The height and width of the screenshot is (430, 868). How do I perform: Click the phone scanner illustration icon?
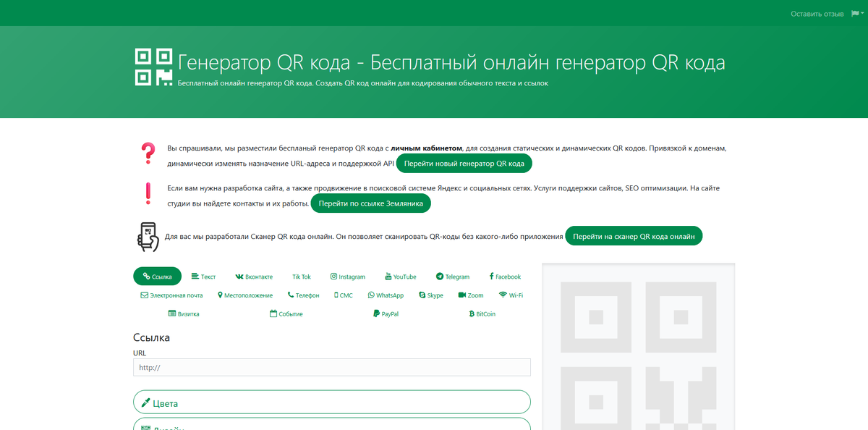pos(148,237)
